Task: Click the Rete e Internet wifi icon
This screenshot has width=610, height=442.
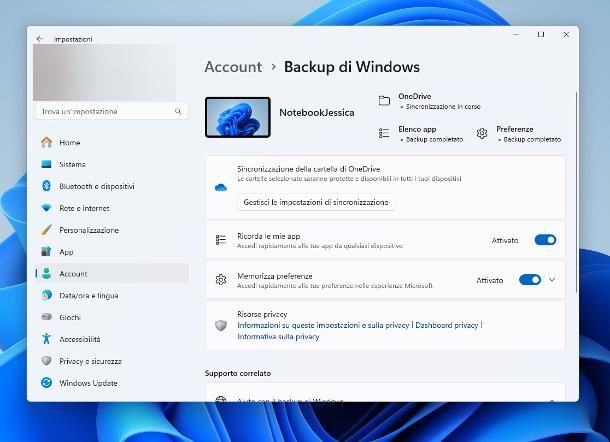Action: tap(46, 208)
